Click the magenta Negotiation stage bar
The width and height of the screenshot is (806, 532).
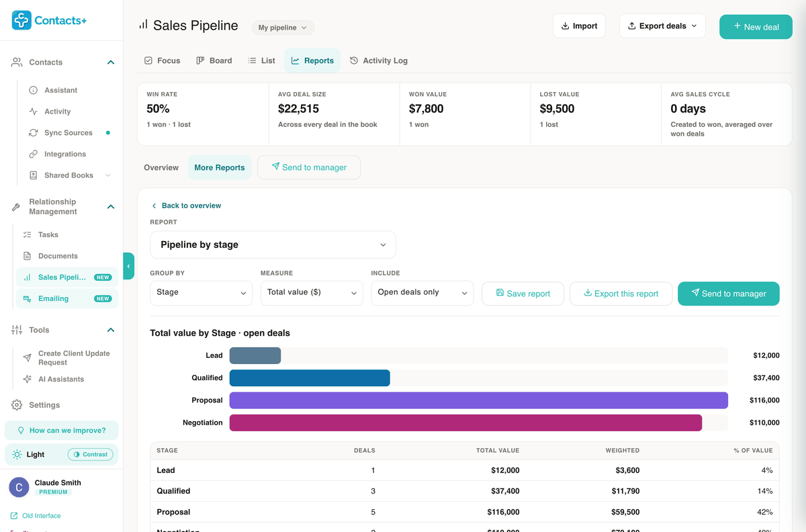(x=465, y=423)
